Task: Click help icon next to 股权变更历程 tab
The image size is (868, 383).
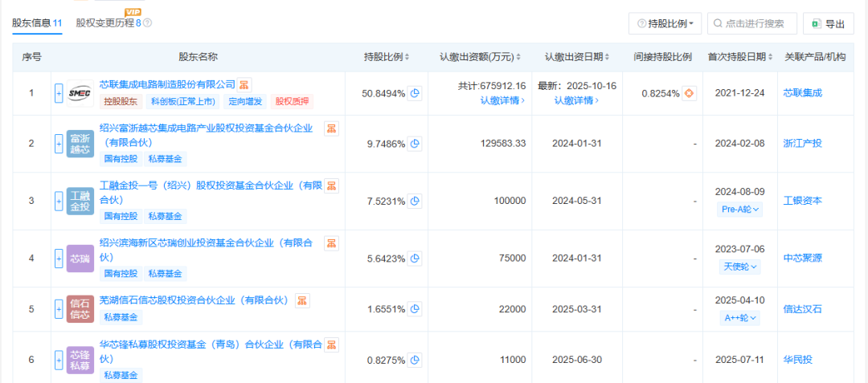Action: point(147,23)
